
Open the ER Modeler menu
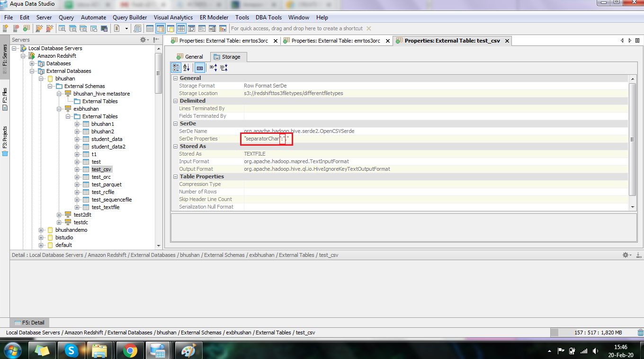[x=215, y=18]
